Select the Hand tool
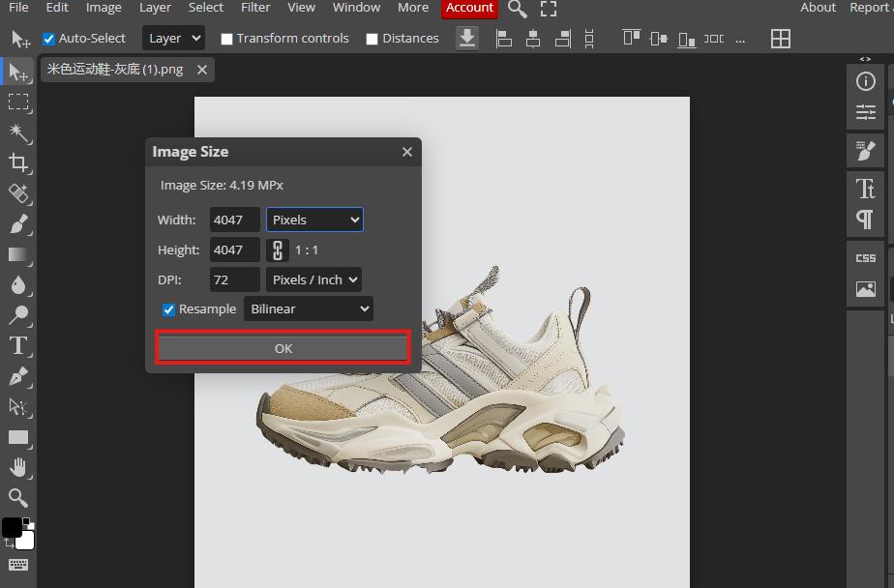 coord(17,467)
